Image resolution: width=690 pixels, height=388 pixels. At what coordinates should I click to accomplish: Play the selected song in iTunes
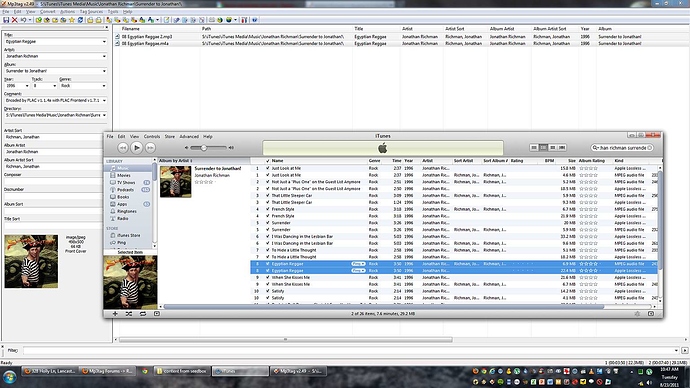click(x=136, y=148)
